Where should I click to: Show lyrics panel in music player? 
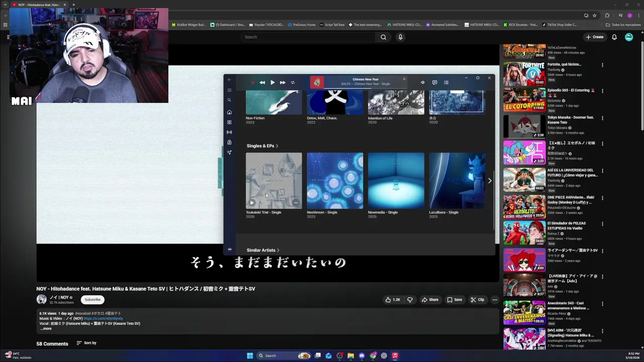tap(435, 82)
